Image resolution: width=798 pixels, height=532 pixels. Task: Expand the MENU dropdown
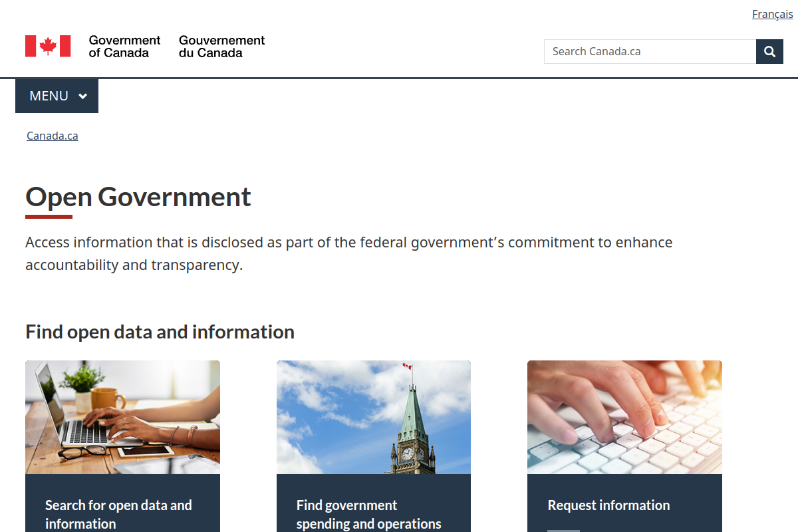pyautogui.click(x=57, y=96)
